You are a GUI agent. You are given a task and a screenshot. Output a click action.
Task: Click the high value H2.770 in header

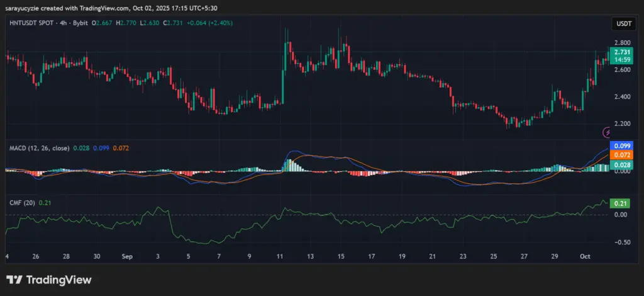click(x=126, y=23)
